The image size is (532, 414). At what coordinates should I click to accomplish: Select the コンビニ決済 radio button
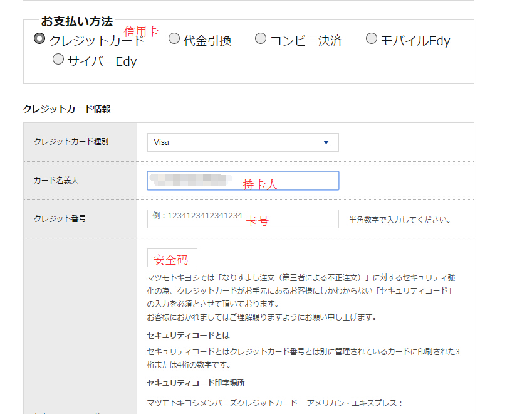tap(261, 39)
